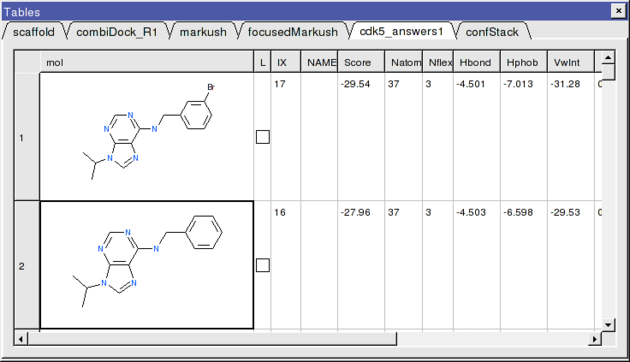Select the benzyl molecule structure in row 2

click(147, 265)
